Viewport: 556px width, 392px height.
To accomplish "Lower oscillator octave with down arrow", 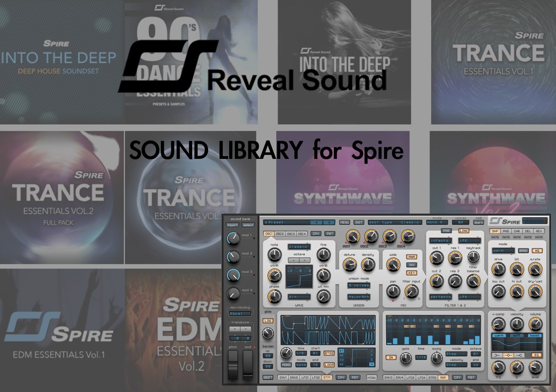I will tap(294, 260).
